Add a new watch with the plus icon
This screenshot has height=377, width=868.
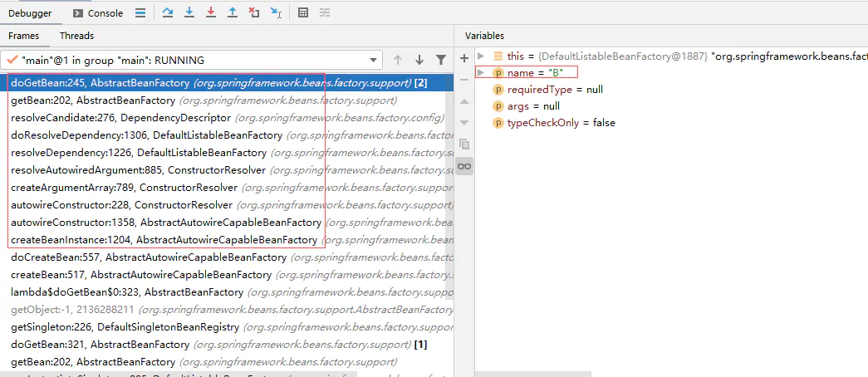(x=464, y=58)
